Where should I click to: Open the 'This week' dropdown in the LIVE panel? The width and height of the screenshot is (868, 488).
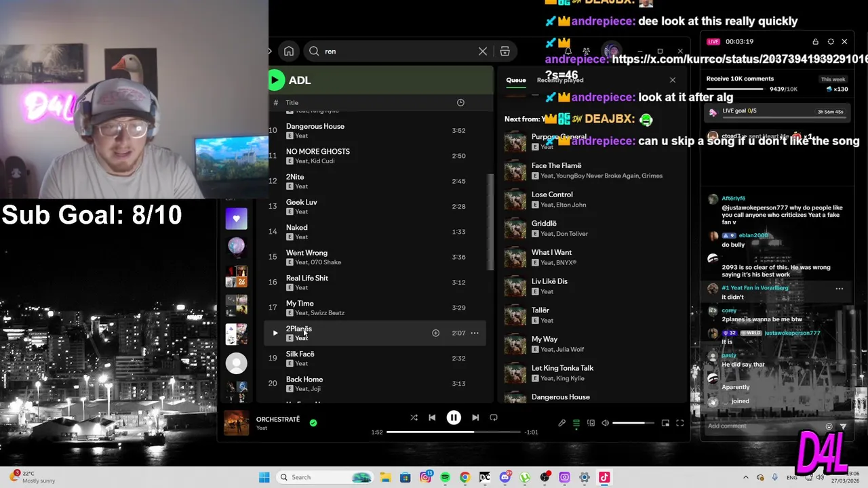pos(833,79)
